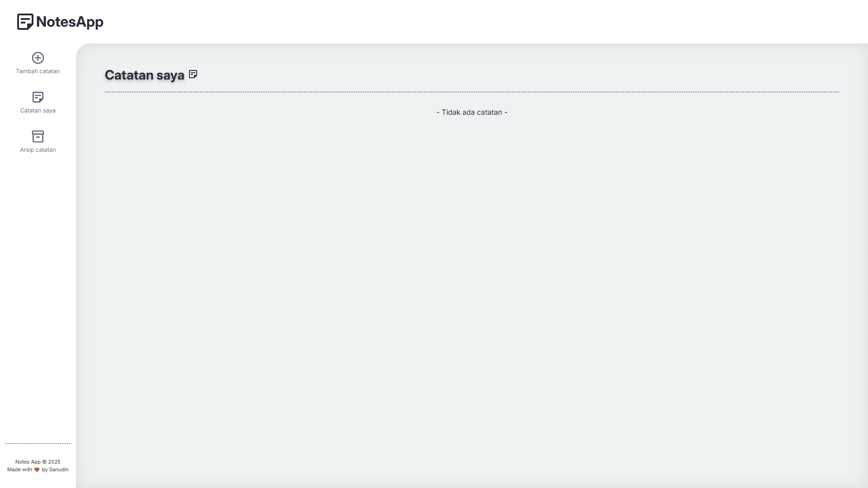Click the Catatan saya sidebar note icon
This screenshot has width=868, height=488.
38,97
